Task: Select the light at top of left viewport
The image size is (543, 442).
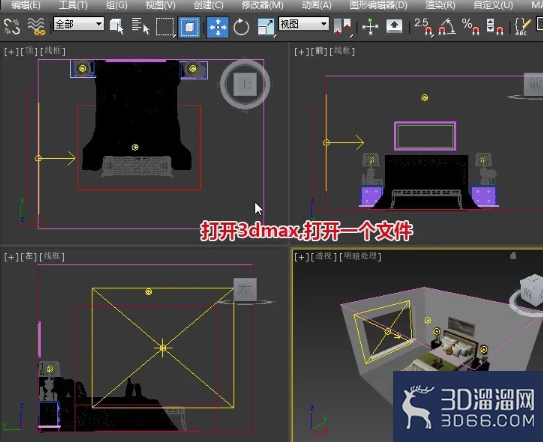Action: tap(149, 292)
